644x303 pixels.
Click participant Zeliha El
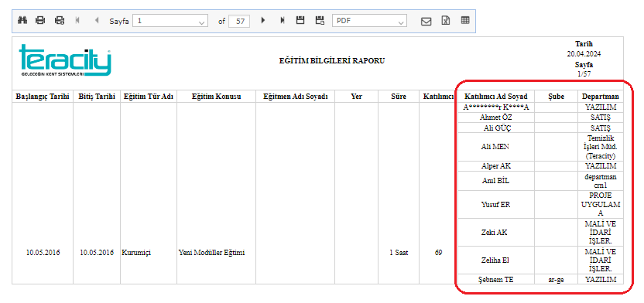[495, 260]
